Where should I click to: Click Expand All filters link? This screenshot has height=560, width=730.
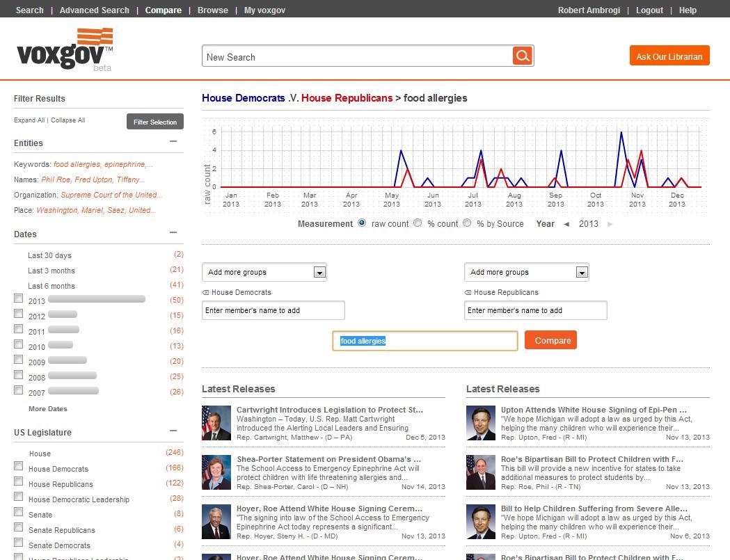click(29, 120)
